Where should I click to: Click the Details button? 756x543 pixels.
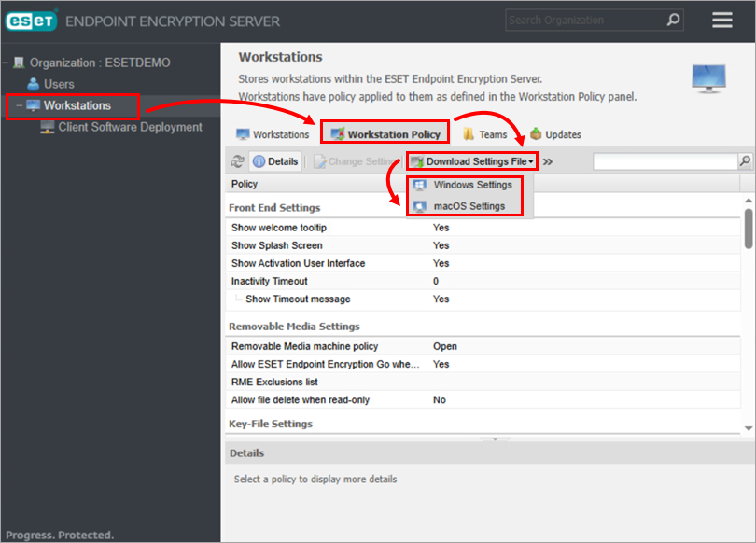[x=275, y=161]
